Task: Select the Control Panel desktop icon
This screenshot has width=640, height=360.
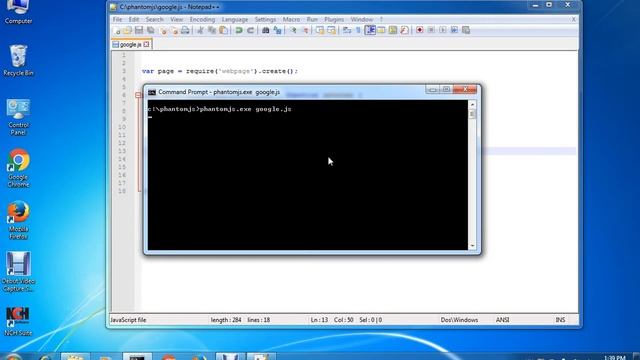Action: click(18, 117)
